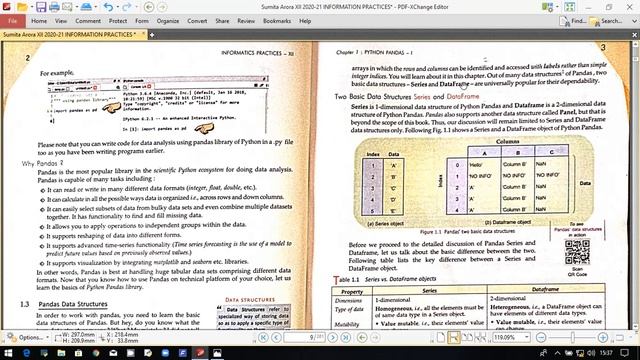Toggle full screen mode icon in title bar
640x360 pixels.
(570, 7)
